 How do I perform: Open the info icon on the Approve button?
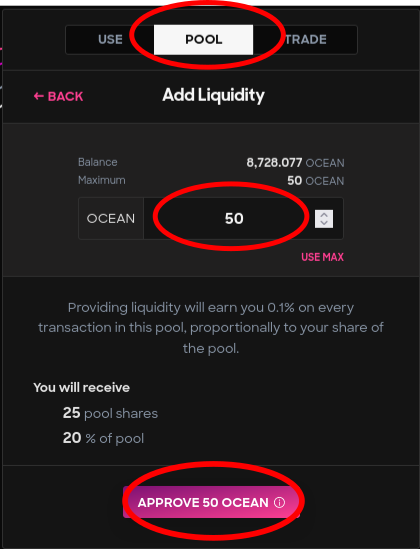[279, 502]
